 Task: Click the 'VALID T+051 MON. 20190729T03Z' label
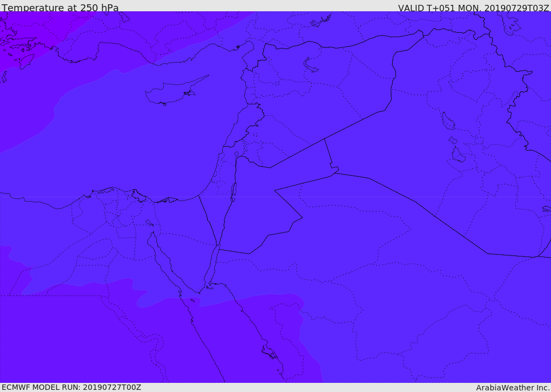click(474, 8)
